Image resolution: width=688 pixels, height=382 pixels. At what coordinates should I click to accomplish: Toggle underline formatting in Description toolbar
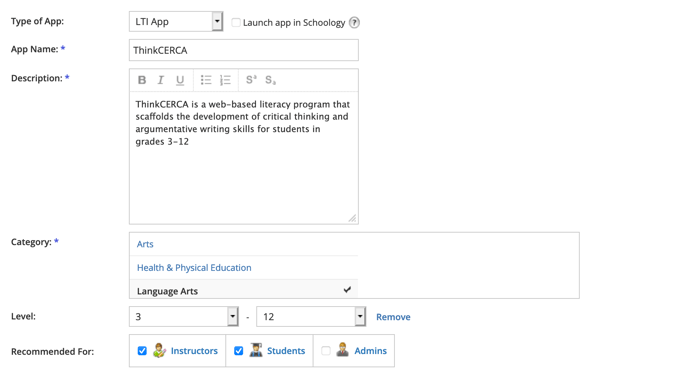click(x=180, y=80)
